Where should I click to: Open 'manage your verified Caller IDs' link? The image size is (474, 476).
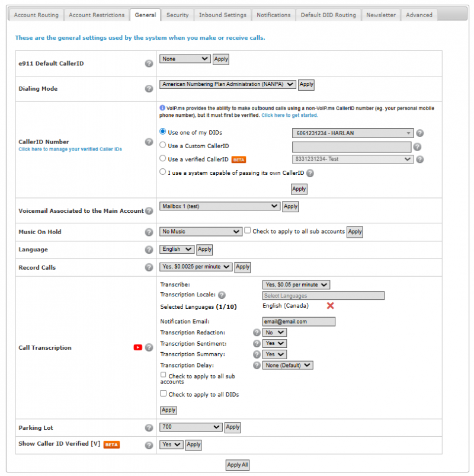[70, 149]
